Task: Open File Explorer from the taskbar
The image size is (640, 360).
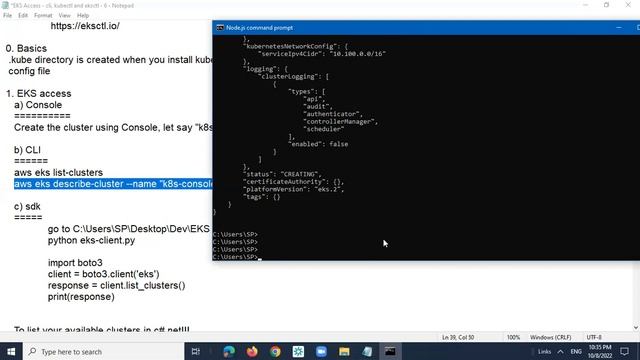Action: [344, 351]
